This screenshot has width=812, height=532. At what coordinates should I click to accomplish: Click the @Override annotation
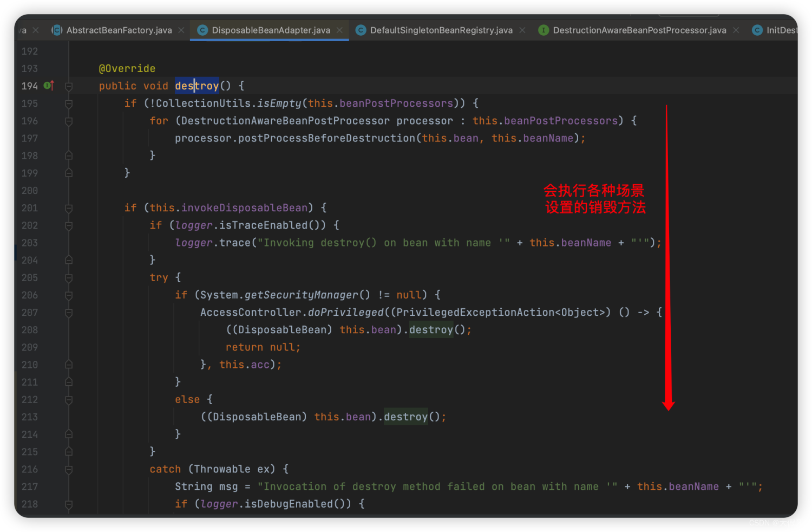point(127,68)
